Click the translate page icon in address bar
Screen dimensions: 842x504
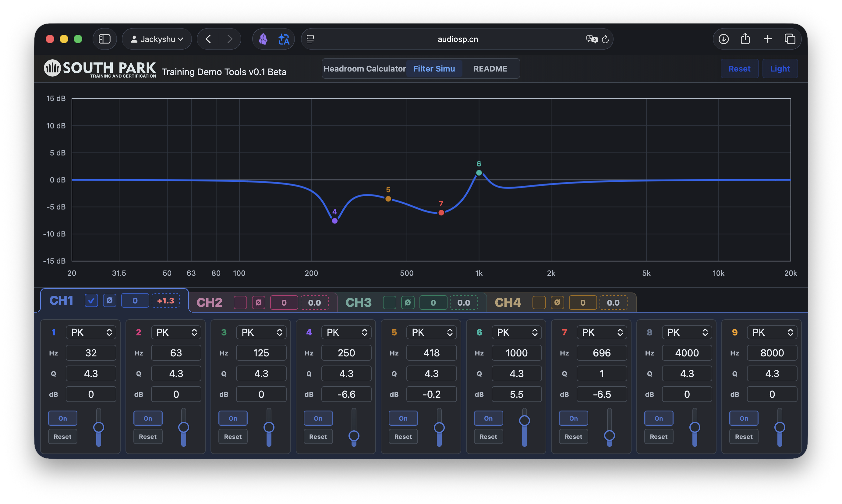coord(592,39)
